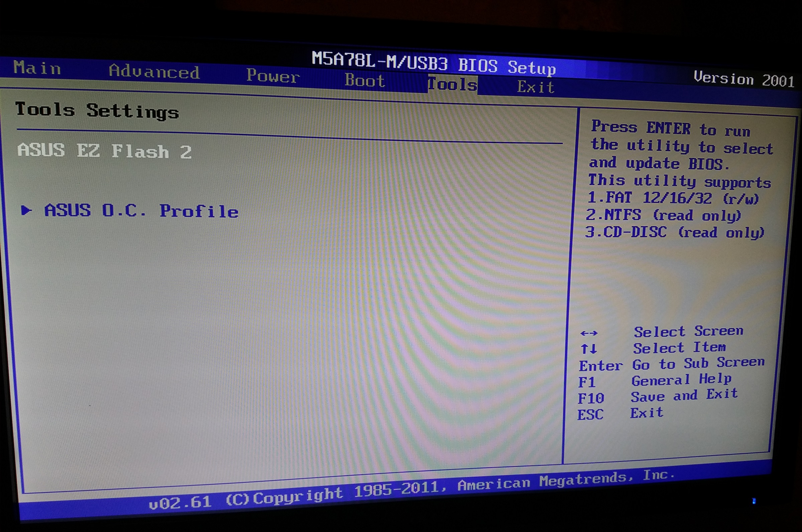Click the Tools Settings heading
Screen dimensions: 802x532
click(x=97, y=111)
